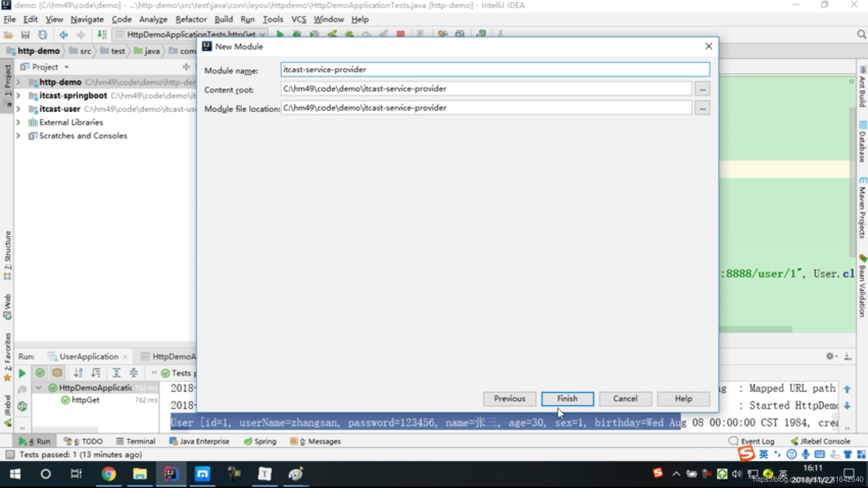Image resolution: width=868 pixels, height=488 pixels.
Task: Expand the itcast-springboot tree node
Action: [x=18, y=96]
